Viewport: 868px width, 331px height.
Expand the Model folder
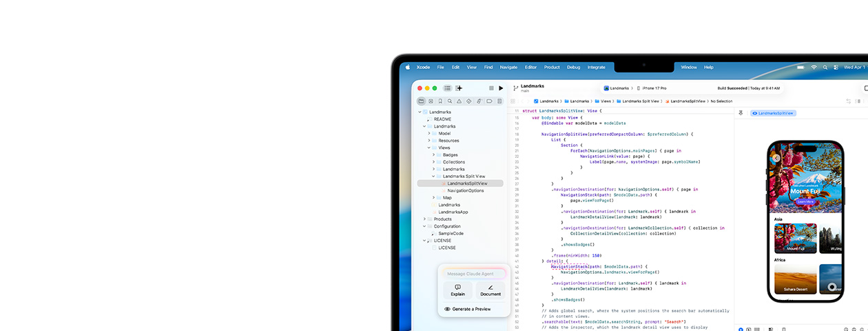(x=428, y=134)
